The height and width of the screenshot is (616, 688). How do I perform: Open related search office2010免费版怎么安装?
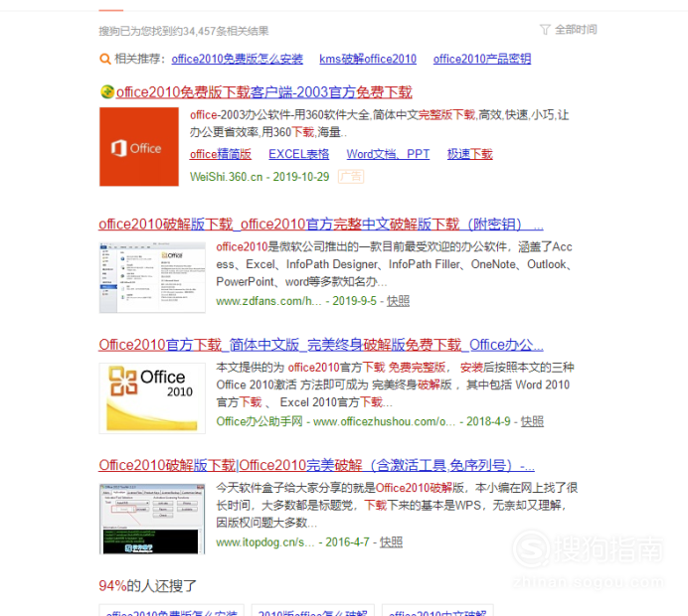tap(237, 59)
